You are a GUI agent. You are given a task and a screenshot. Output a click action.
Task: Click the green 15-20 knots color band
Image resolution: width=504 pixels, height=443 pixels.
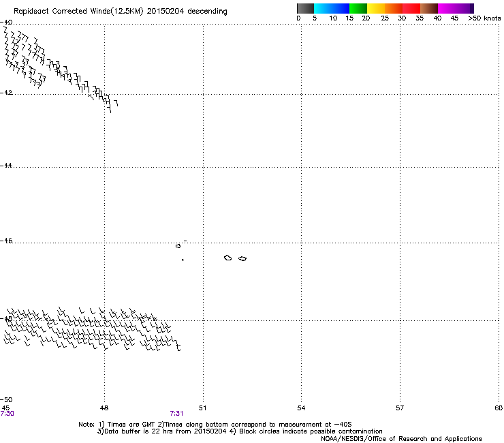(358, 8)
